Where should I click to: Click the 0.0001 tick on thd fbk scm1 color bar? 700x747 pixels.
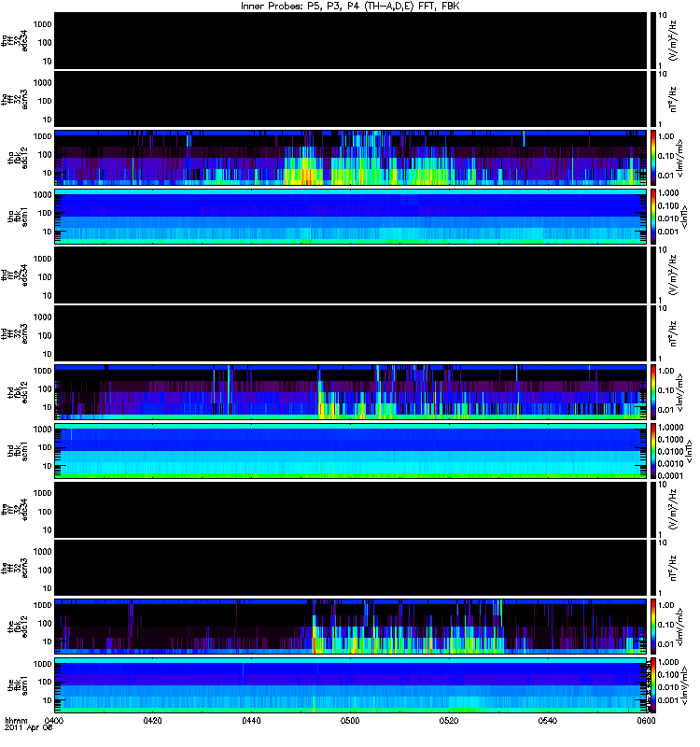(670, 475)
